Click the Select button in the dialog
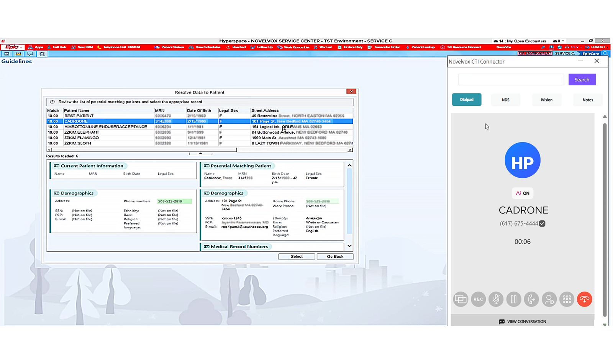 pyautogui.click(x=297, y=257)
